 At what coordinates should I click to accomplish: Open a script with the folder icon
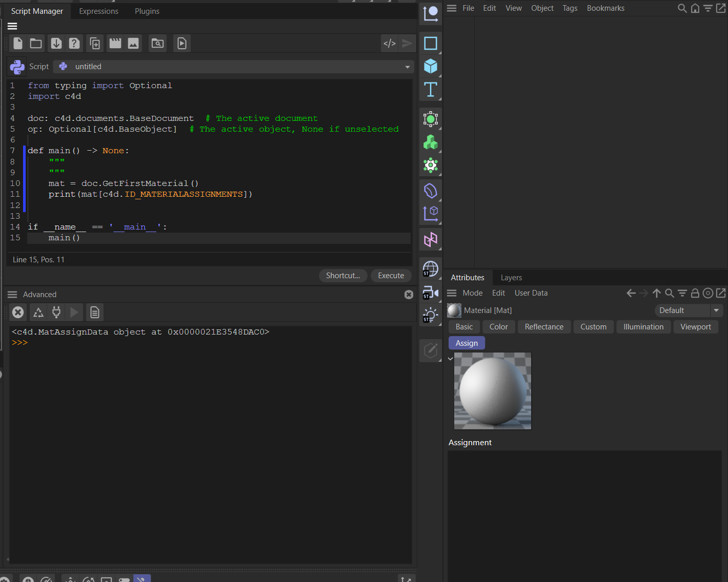pos(36,44)
